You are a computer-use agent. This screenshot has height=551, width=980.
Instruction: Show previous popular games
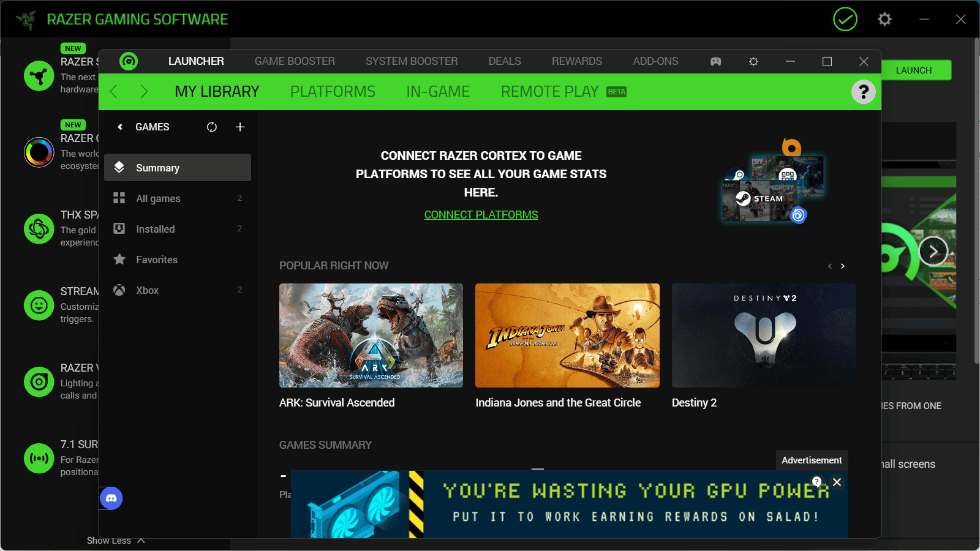pyautogui.click(x=830, y=266)
